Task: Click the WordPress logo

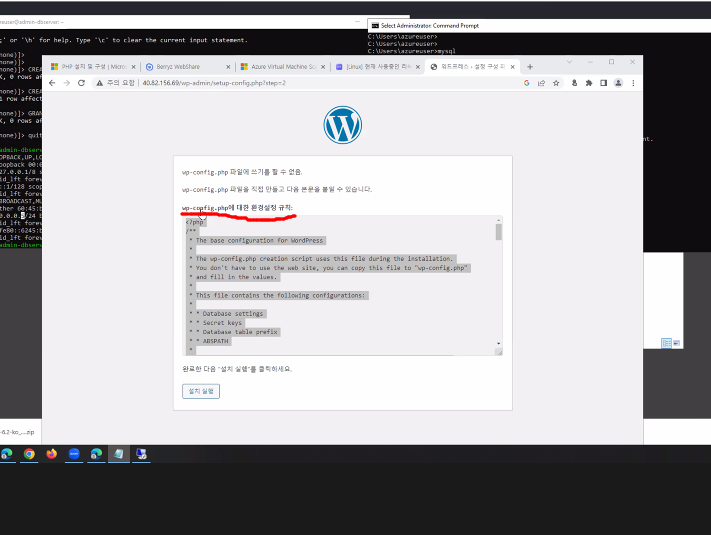Action: pyautogui.click(x=342, y=125)
